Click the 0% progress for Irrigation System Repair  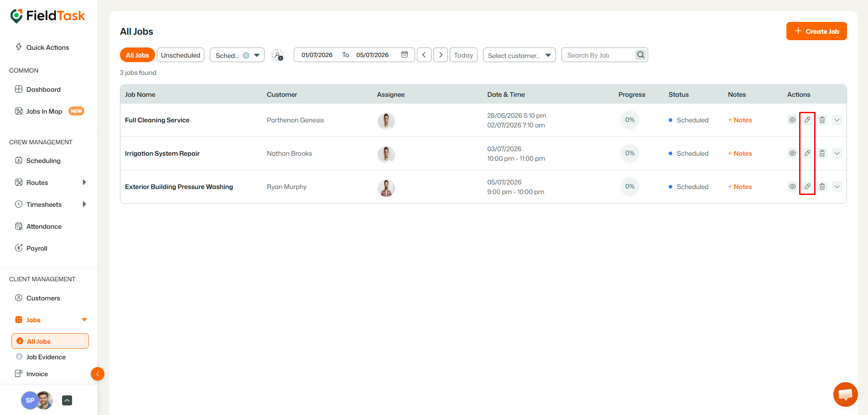point(630,153)
